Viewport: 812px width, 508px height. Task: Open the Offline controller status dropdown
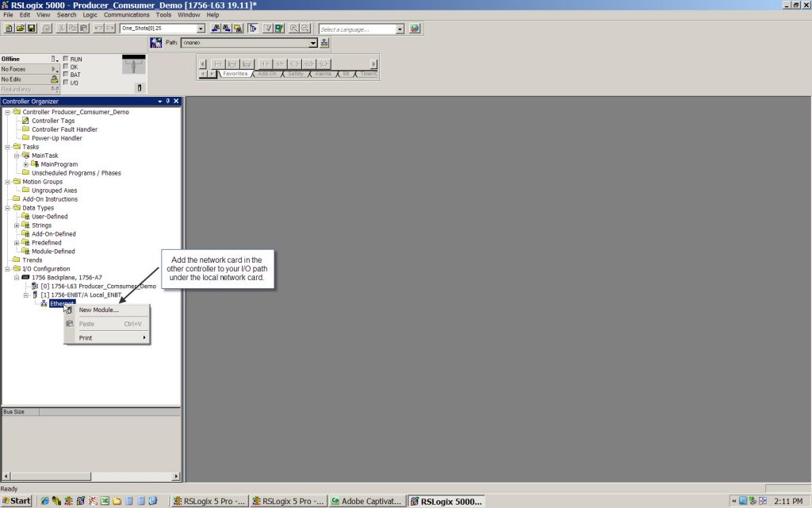click(x=55, y=59)
